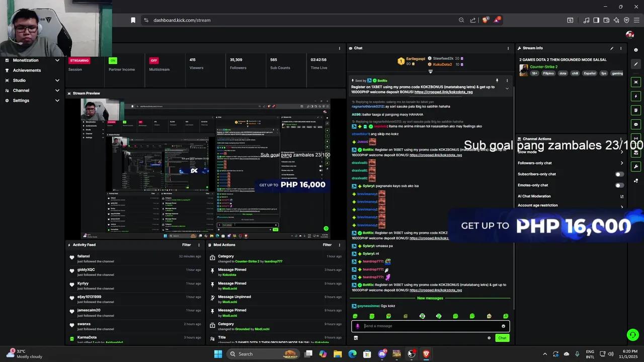This screenshot has height=362, width=644.
Task: Open the cropped.link URL in pinned message
Action: [x=443, y=92]
